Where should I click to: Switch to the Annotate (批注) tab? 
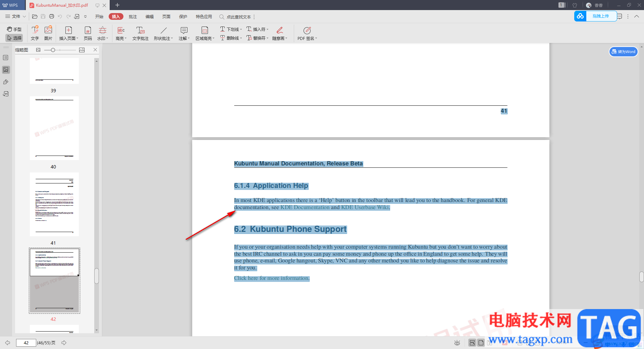click(133, 16)
